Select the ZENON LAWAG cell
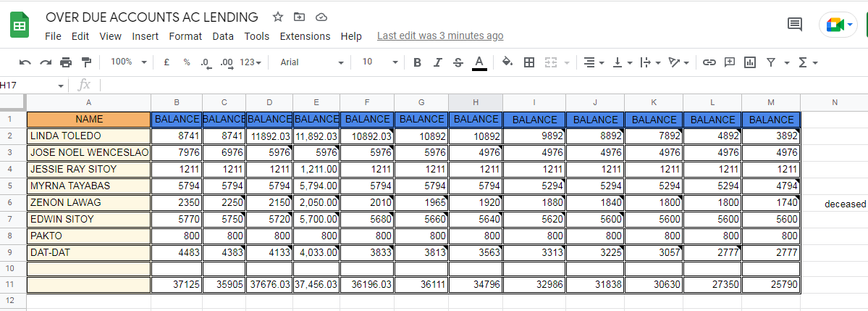Image resolution: width=868 pixels, height=311 pixels. [88, 203]
